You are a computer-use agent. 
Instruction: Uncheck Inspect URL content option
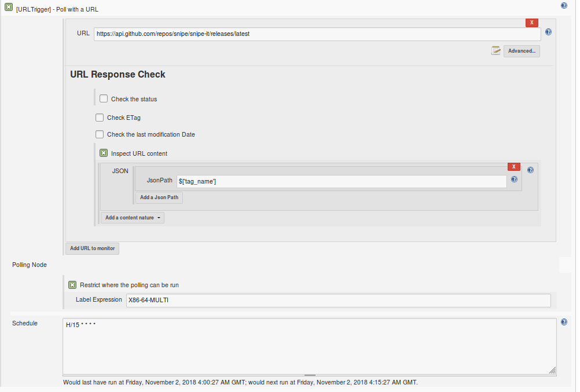coord(104,153)
